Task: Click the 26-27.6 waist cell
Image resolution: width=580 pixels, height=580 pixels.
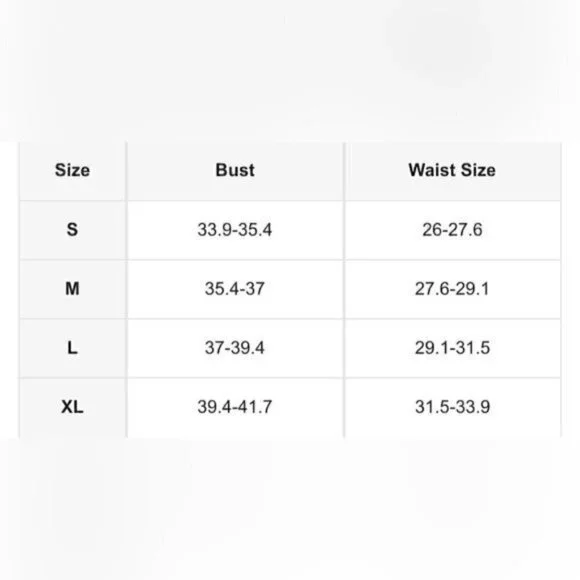Action: pos(452,230)
